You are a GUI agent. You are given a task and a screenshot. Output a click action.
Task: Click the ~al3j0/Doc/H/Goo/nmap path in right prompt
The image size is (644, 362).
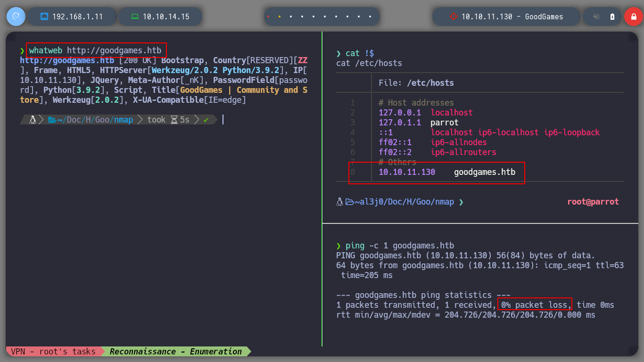pyautogui.click(x=405, y=202)
